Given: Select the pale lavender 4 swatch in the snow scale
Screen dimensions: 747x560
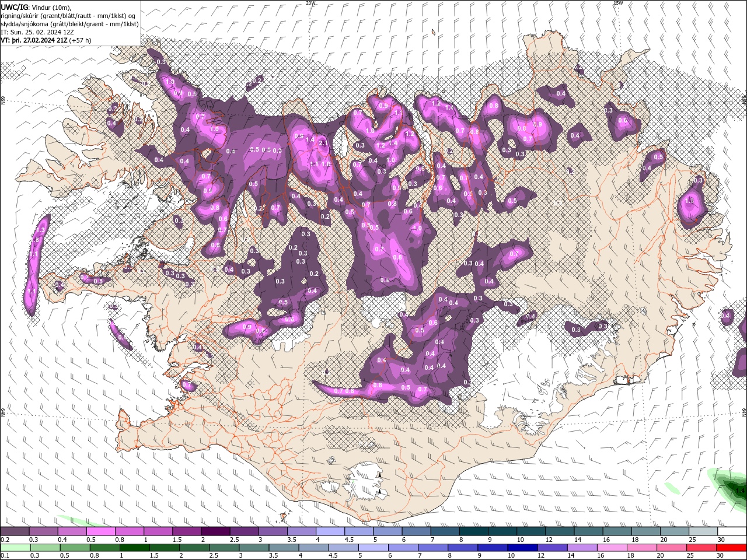Looking at the screenshot, I should 330,531.
